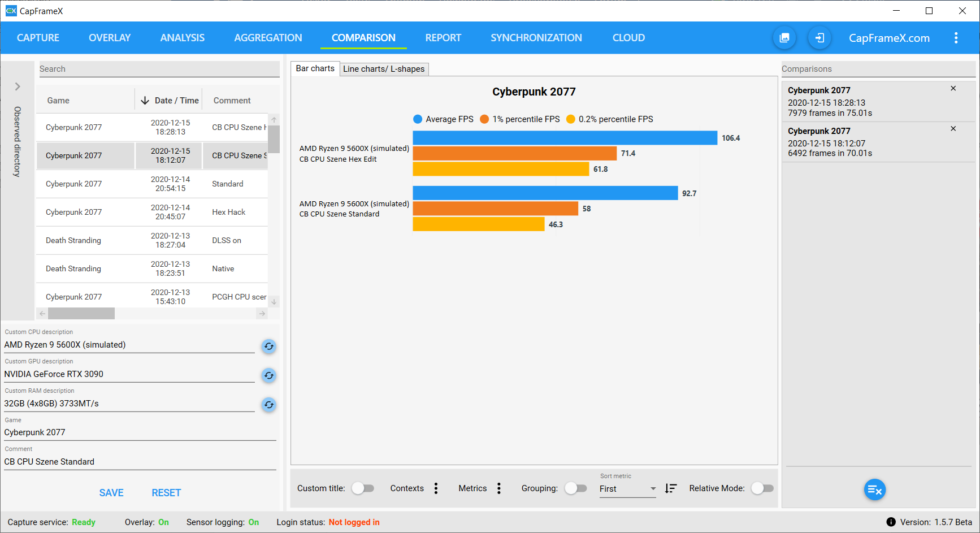Click the Date / Time column header

176,101
